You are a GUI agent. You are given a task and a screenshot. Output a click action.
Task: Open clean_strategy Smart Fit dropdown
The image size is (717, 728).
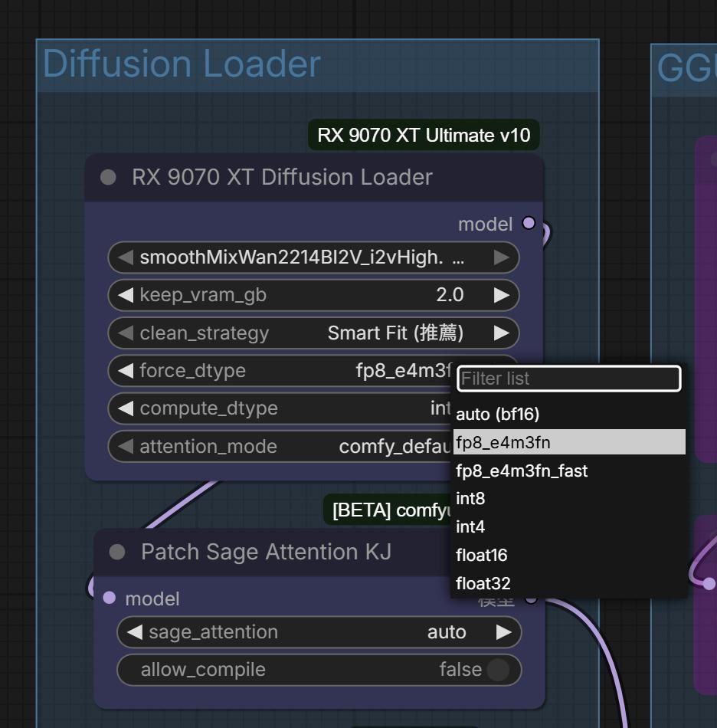(313, 333)
